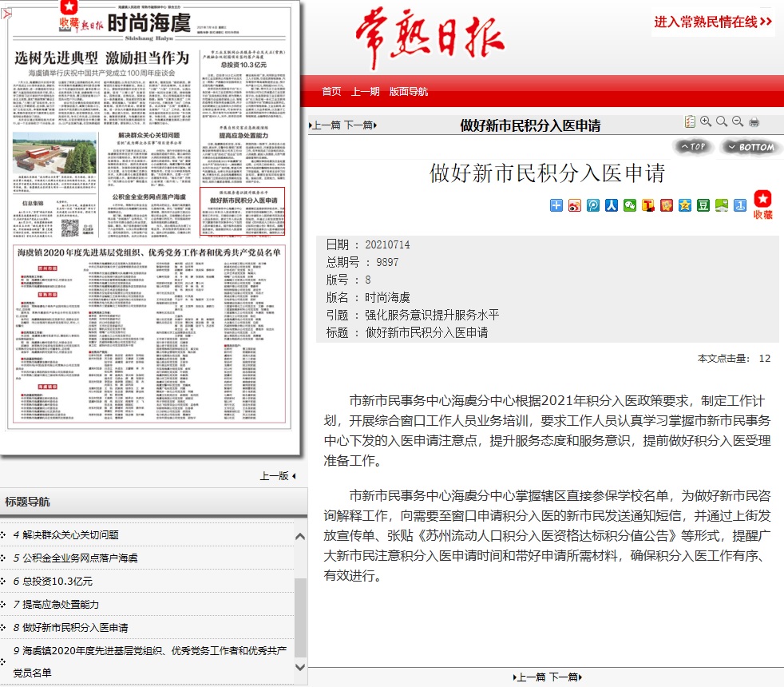Image resolution: width=784 pixels, height=687 pixels.
Task: Click the zoom-in magnifier with plus sign
Action: [x=706, y=121]
